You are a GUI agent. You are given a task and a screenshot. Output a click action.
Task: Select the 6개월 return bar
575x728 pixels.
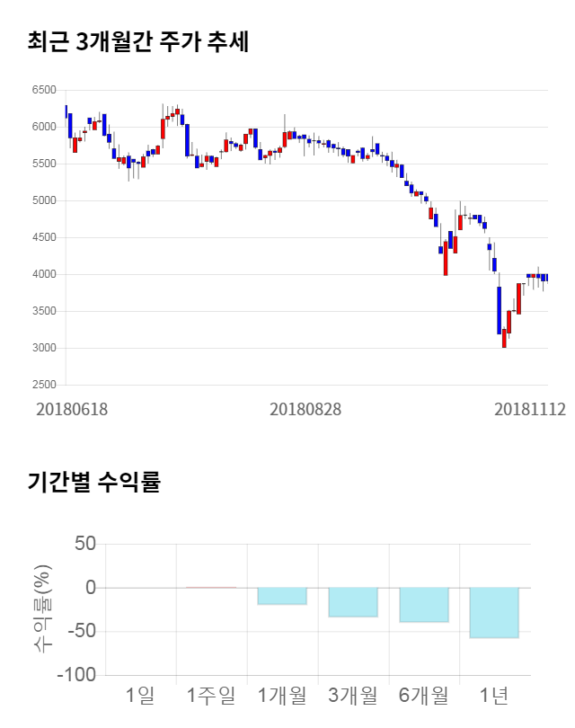(424, 605)
